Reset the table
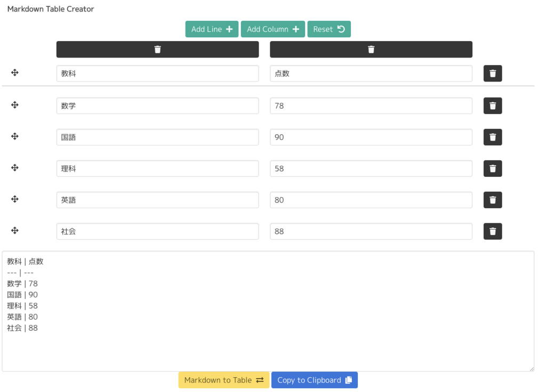This screenshot has height=392, width=546. (328, 29)
